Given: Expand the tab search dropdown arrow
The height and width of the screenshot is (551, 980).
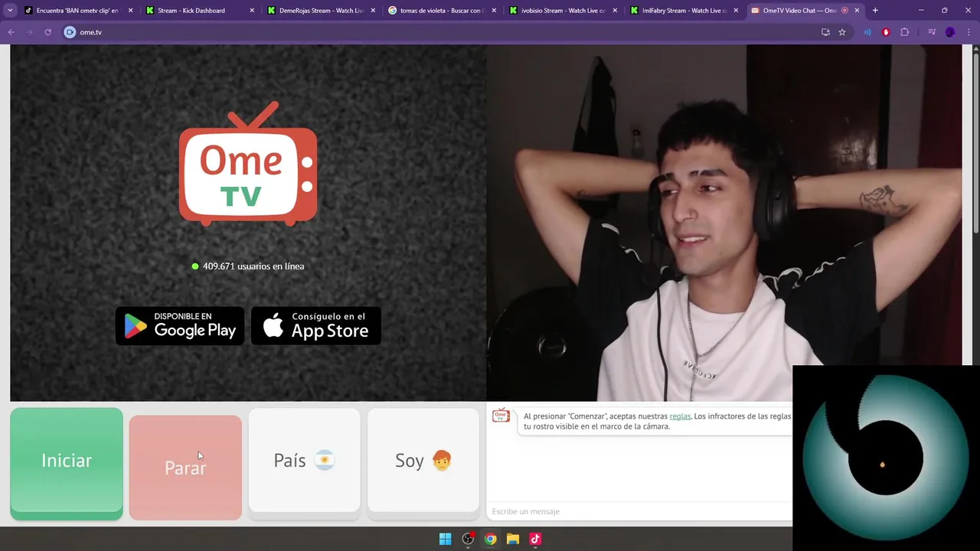Looking at the screenshot, I should point(10,11).
